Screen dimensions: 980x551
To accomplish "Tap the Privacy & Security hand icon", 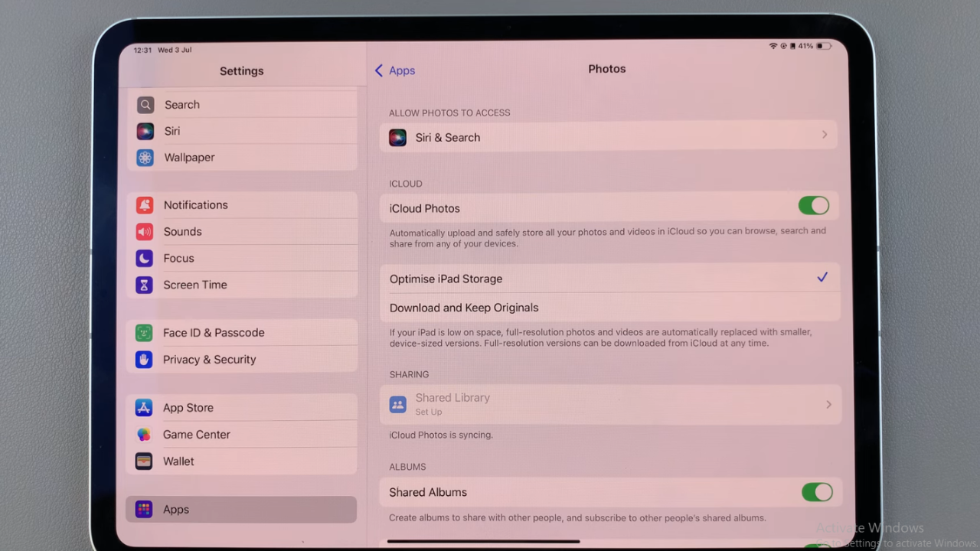I will 144,360.
